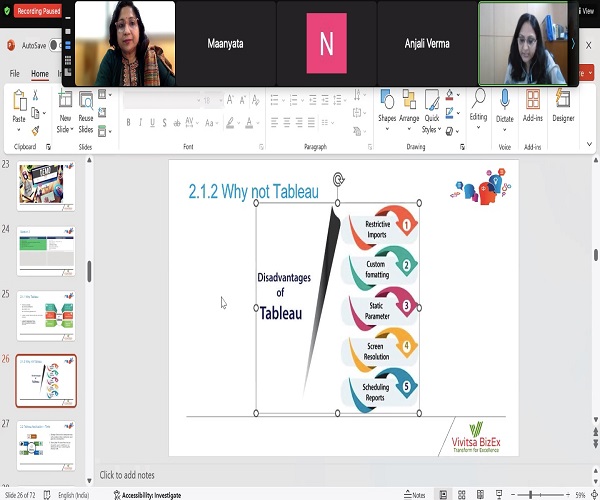Start Slide Show from status bar
Screen dimensions: 600x500
pos(499,495)
